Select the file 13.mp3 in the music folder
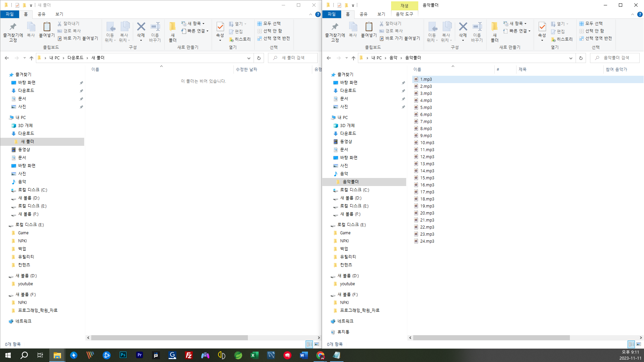644x362 pixels. (x=427, y=164)
